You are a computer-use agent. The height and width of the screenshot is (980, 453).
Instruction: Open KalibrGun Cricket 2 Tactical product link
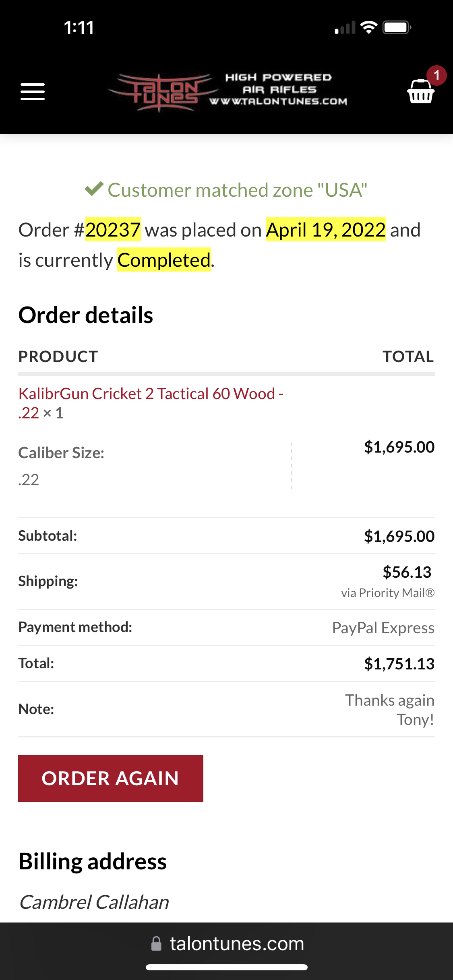coord(151,403)
